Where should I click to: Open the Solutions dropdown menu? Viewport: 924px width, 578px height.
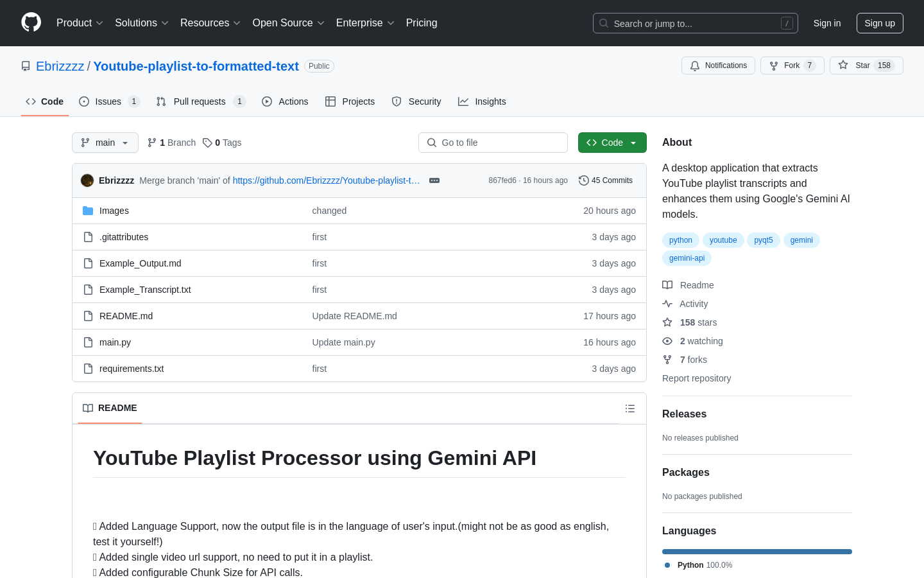142,23
